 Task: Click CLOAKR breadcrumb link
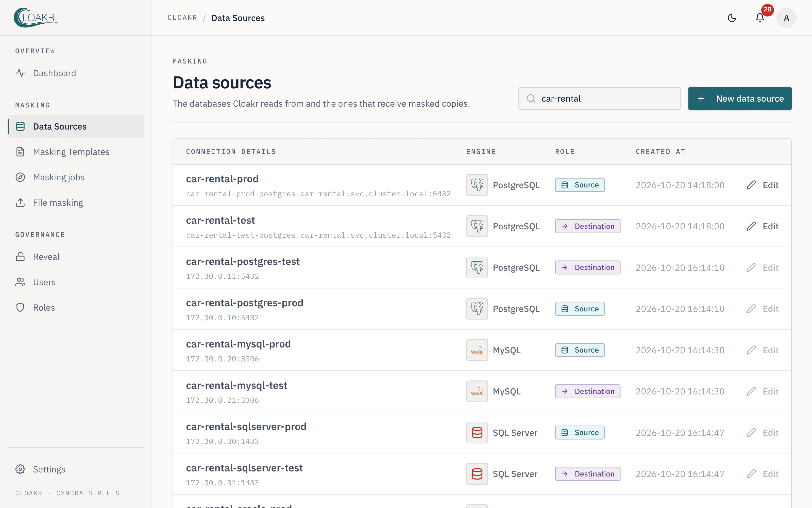182,18
